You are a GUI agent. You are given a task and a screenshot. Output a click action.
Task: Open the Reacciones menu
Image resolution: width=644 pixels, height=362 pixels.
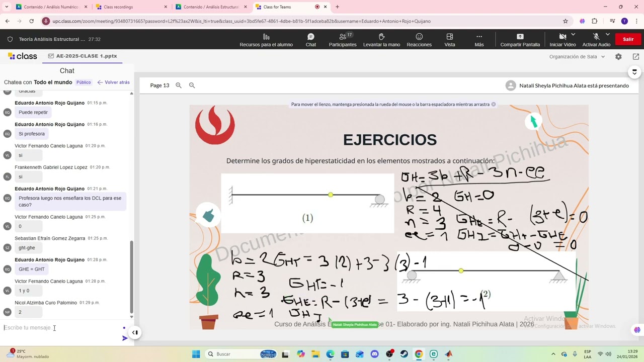pyautogui.click(x=419, y=40)
